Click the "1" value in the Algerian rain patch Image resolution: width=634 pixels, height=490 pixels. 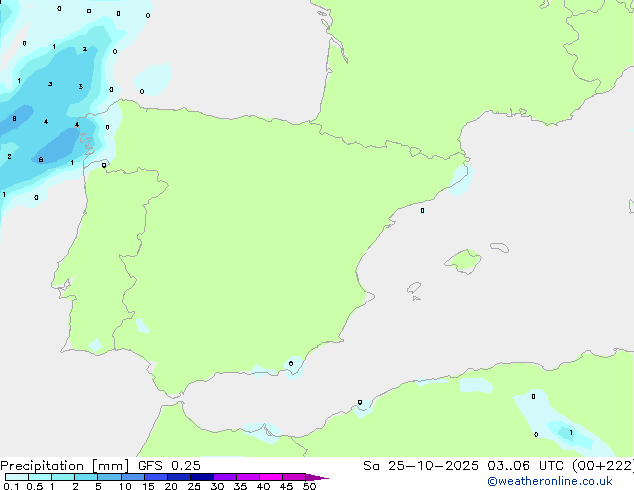[x=571, y=433]
